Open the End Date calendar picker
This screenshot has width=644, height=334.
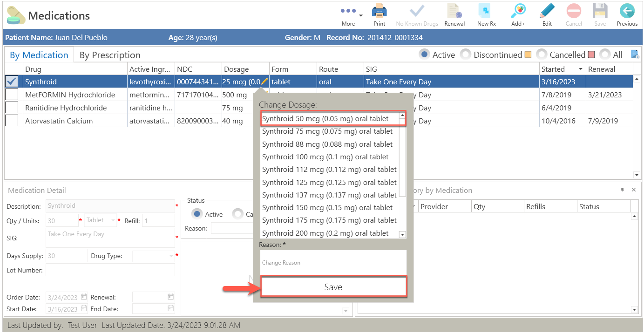pos(170,308)
